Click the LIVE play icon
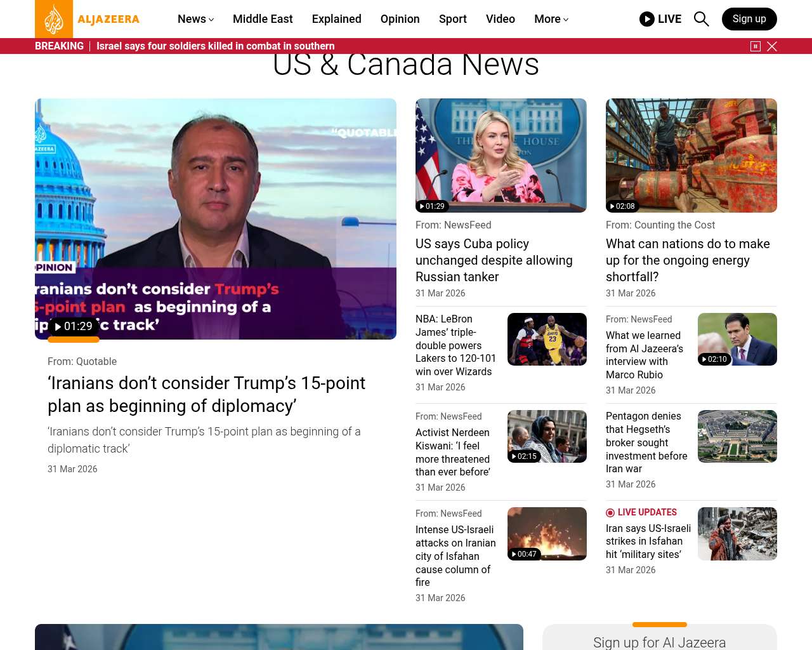This screenshot has width=812, height=650. [x=647, y=19]
